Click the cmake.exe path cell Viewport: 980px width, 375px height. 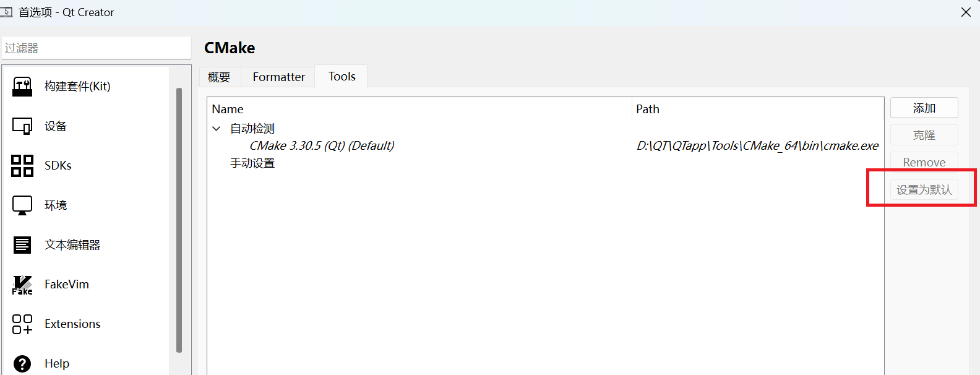coord(757,146)
